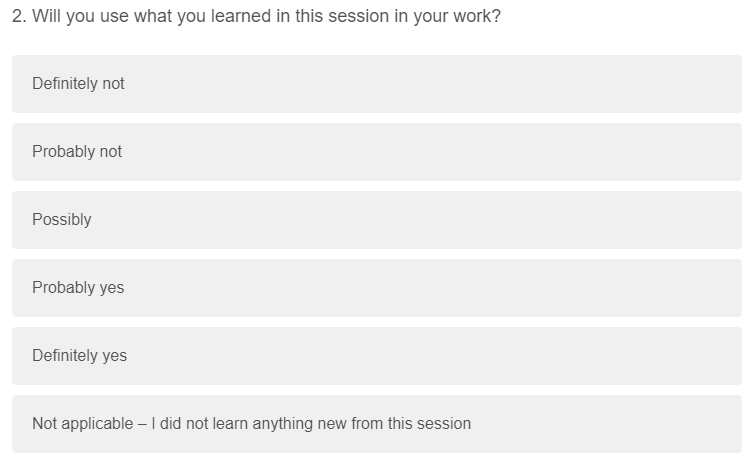Click the word "Possibly" in the list

coord(61,220)
